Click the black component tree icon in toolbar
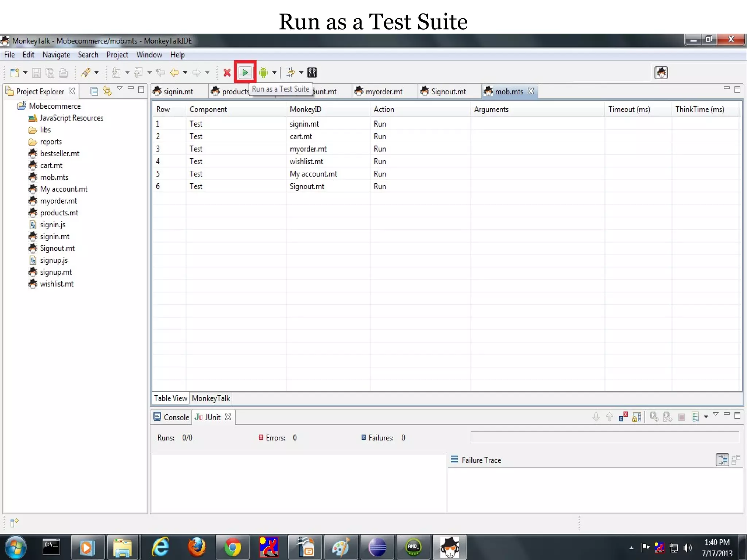Viewport: 747px width, 560px height. (x=312, y=73)
